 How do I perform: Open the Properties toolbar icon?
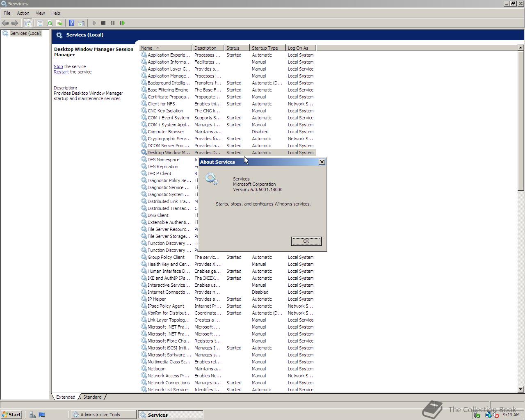pos(40,23)
